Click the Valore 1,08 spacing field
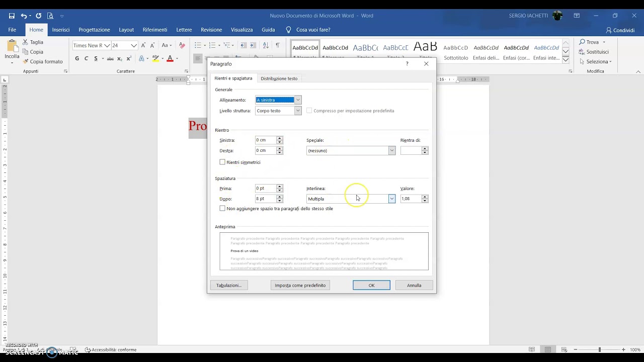The width and height of the screenshot is (644, 362). pyautogui.click(x=411, y=199)
